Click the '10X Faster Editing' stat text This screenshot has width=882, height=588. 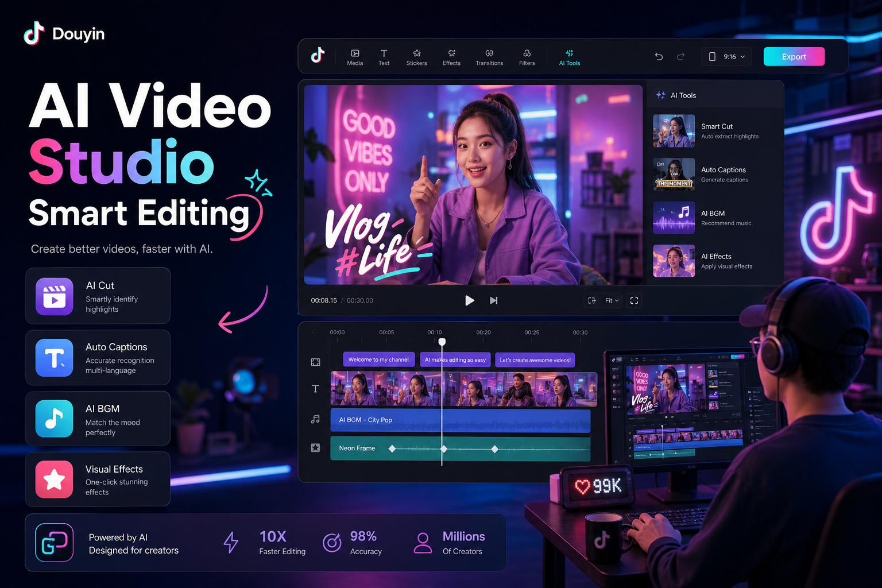282,543
